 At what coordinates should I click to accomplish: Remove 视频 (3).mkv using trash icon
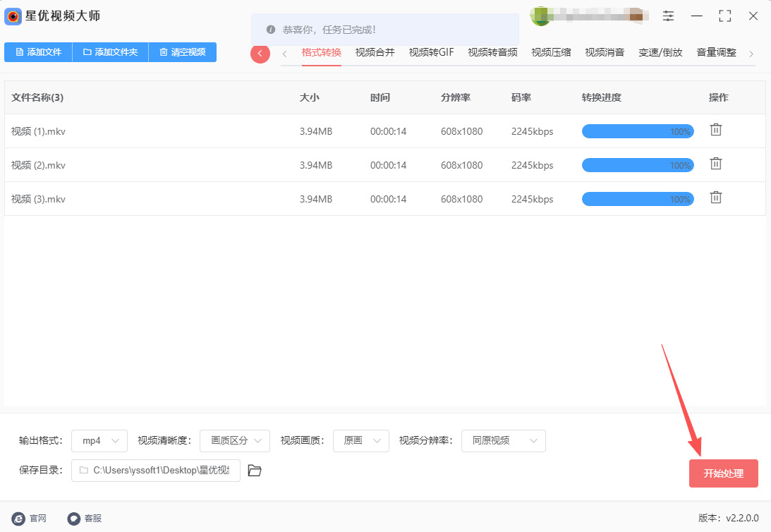(x=715, y=198)
